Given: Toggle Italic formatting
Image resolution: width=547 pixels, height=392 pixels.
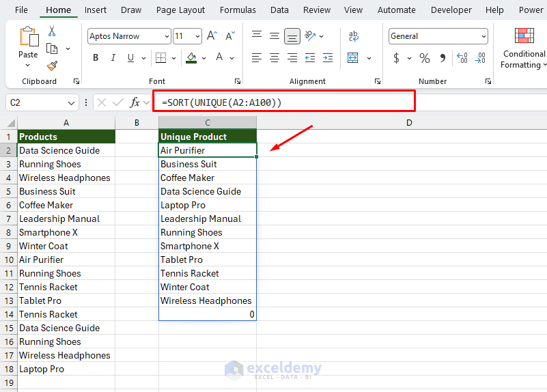Looking at the screenshot, I should (x=113, y=57).
